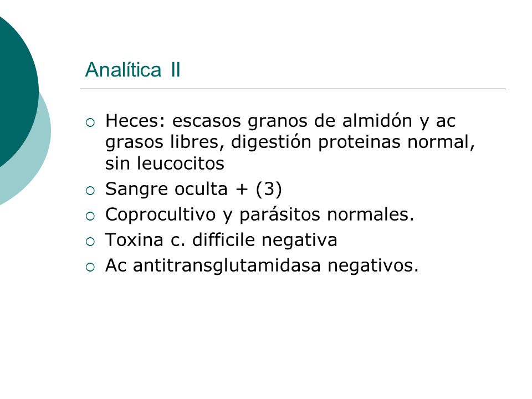Select the bullet before Sangre oculta
The height and width of the screenshot is (399, 532).
point(90,191)
